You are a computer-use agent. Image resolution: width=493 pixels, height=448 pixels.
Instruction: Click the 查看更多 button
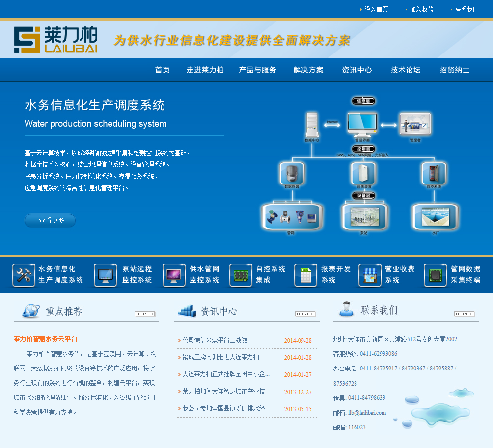[x=50, y=220]
